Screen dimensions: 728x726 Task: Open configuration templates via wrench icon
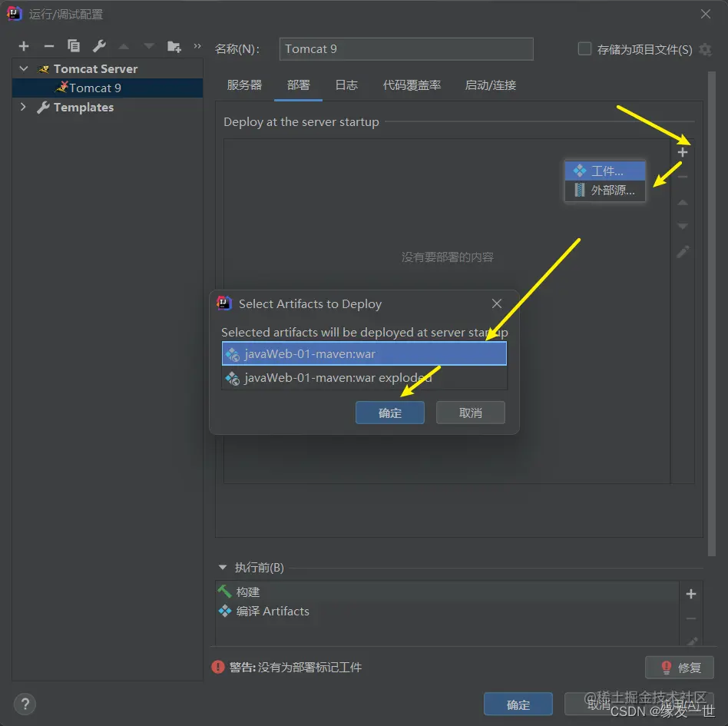pyautogui.click(x=99, y=46)
